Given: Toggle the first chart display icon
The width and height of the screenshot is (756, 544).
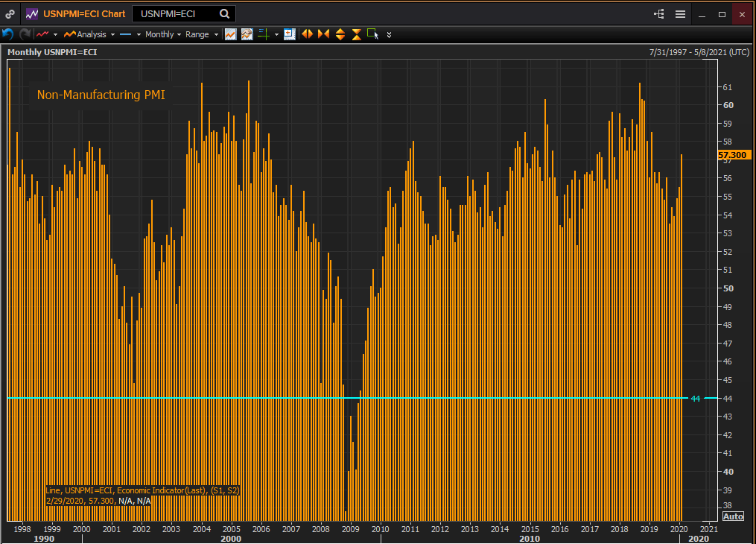Looking at the screenshot, I should pyautogui.click(x=231, y=34).
